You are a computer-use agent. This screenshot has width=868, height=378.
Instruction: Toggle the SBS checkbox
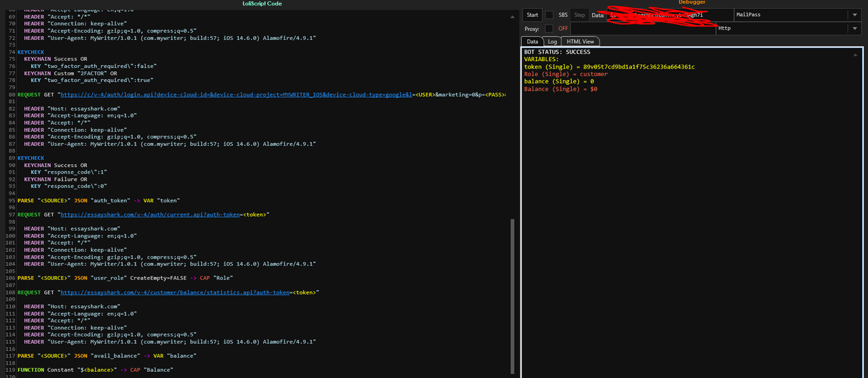549,15
